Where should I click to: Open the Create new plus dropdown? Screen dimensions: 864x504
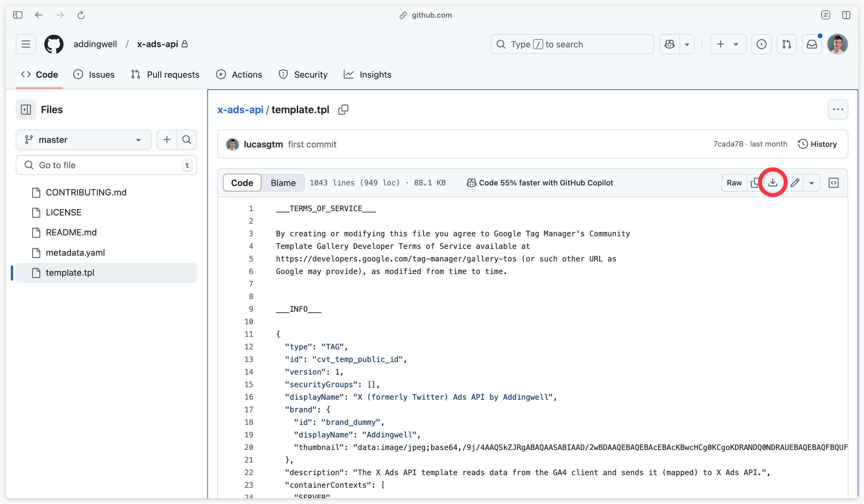pos(728,44)
